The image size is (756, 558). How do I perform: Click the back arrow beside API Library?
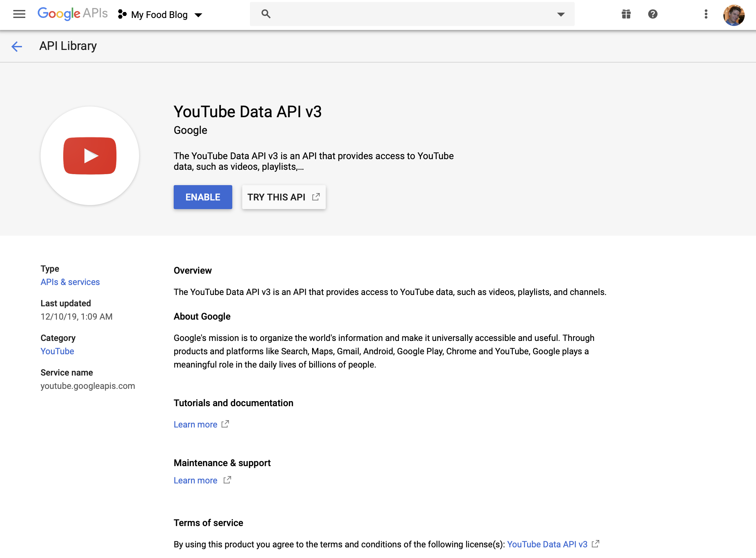[17, 46]
